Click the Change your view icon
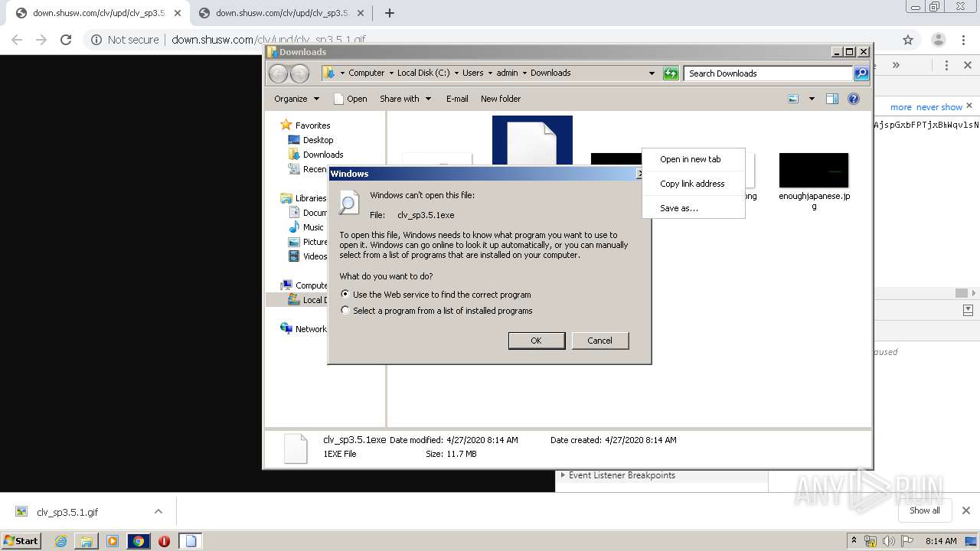The width and height of the screenshot is (980, 551). (x=793, y=99)
